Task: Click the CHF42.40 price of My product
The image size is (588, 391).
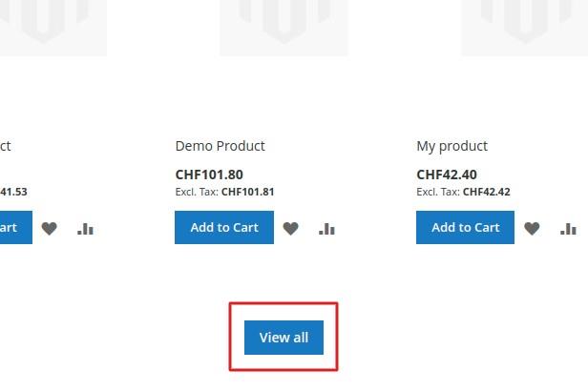Action: [447, 175]
